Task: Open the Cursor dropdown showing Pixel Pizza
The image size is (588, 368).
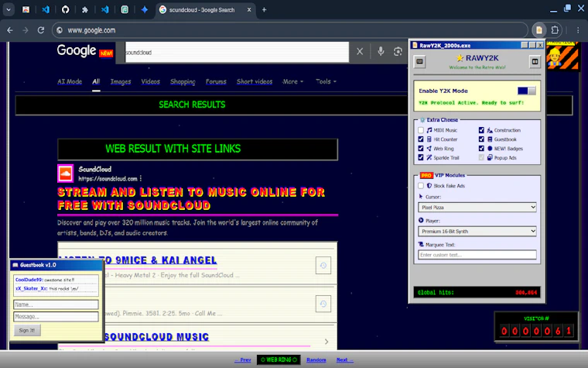Action: coord(477,208)
